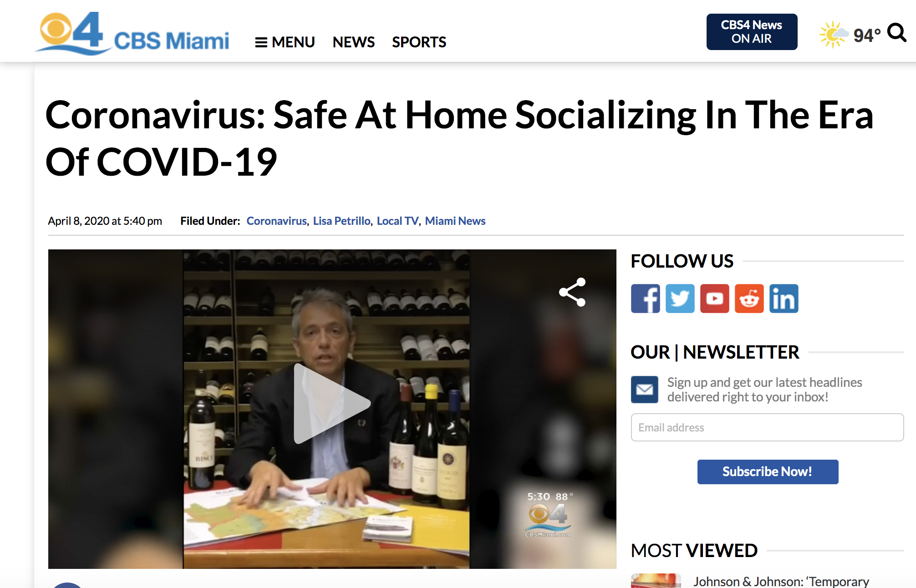
Task: Go to the NEWS section
Action: click(x=353, y=42)
